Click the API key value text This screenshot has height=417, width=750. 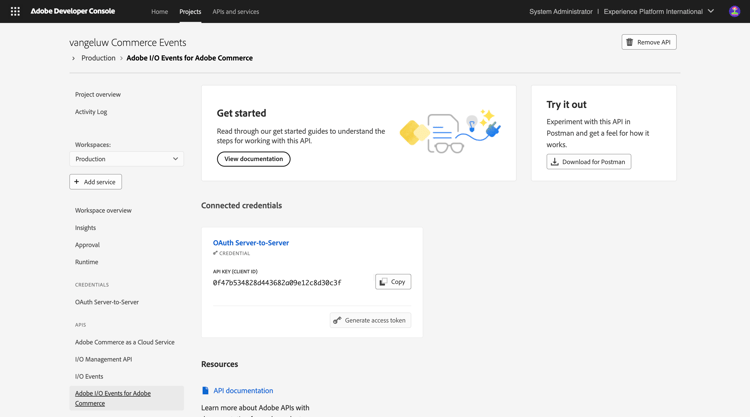click(277, 283)
